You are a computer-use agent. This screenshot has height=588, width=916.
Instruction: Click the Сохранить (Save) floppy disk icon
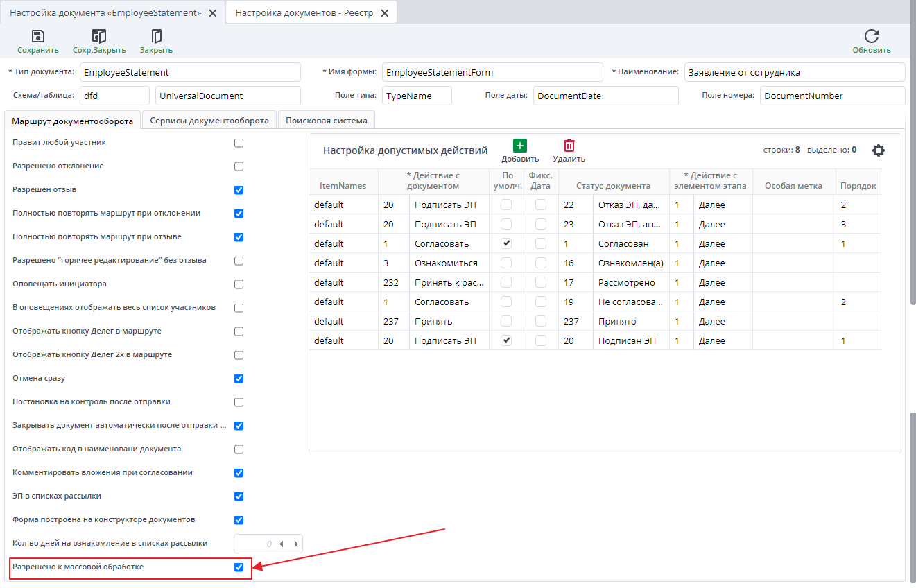[38, 37]
